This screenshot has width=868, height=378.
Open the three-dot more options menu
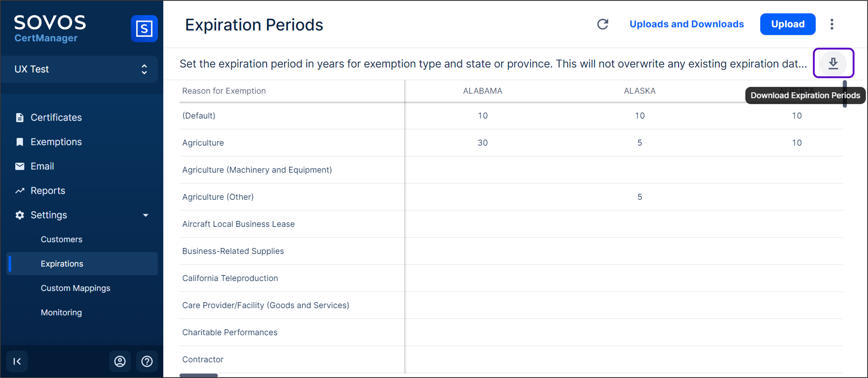click(x=832, y=24)
